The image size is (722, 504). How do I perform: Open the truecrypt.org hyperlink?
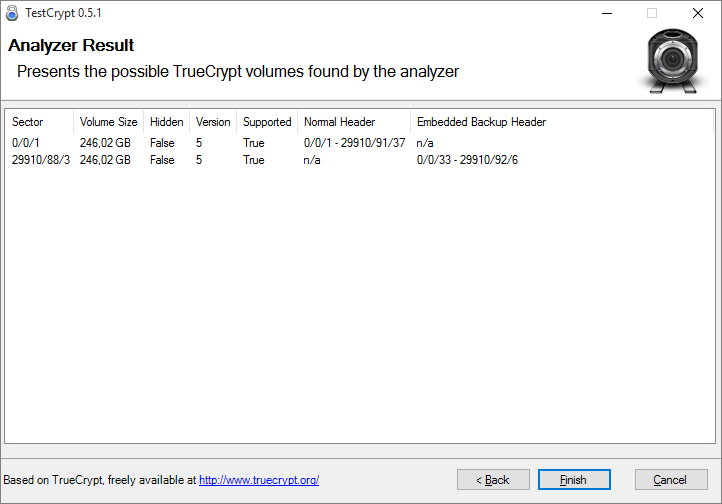click(x=259, y=480)
